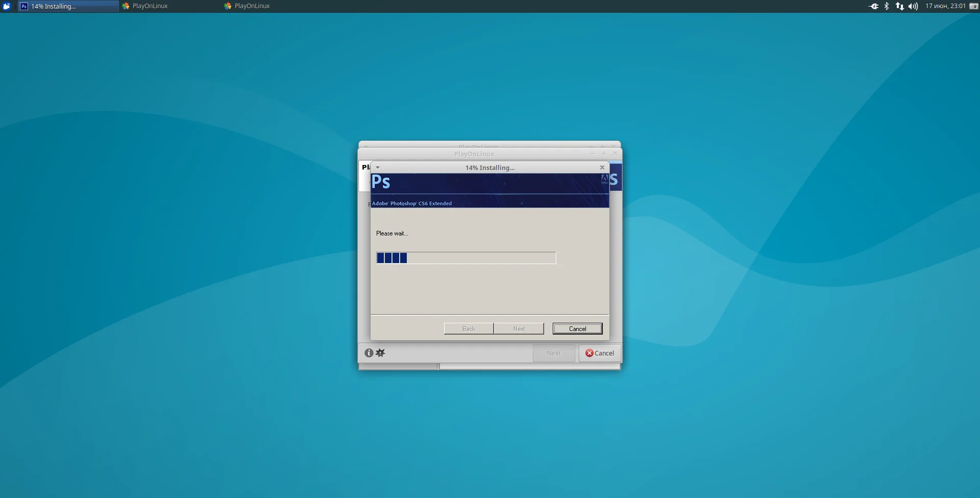Click the Ps logo in installer banner
The height and width of the screenshot is (498, 980).
point(381,182)
